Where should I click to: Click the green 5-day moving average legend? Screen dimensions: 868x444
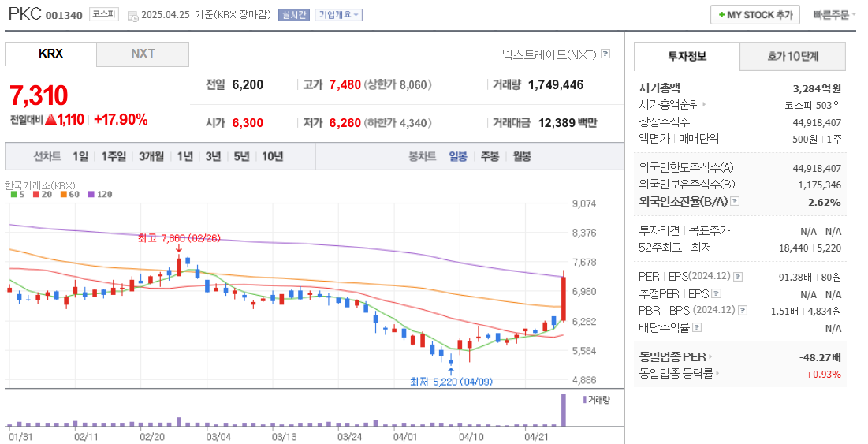[17, 194]
